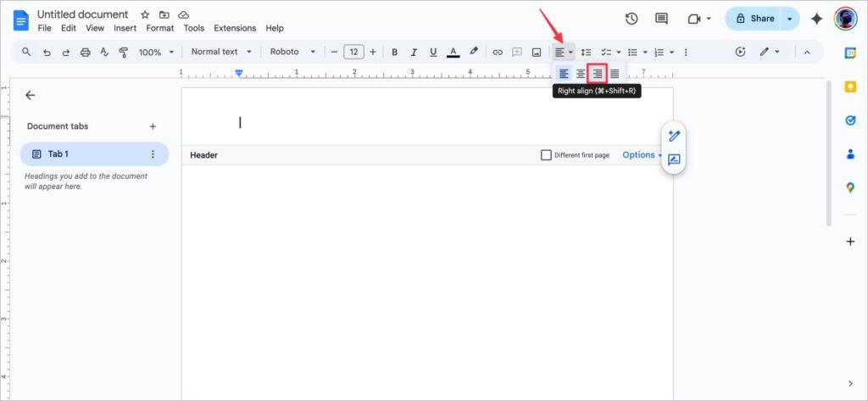Viewport: 868px width, 401px height.
Task: Toggle bold formatting
Action: point(395,52)
